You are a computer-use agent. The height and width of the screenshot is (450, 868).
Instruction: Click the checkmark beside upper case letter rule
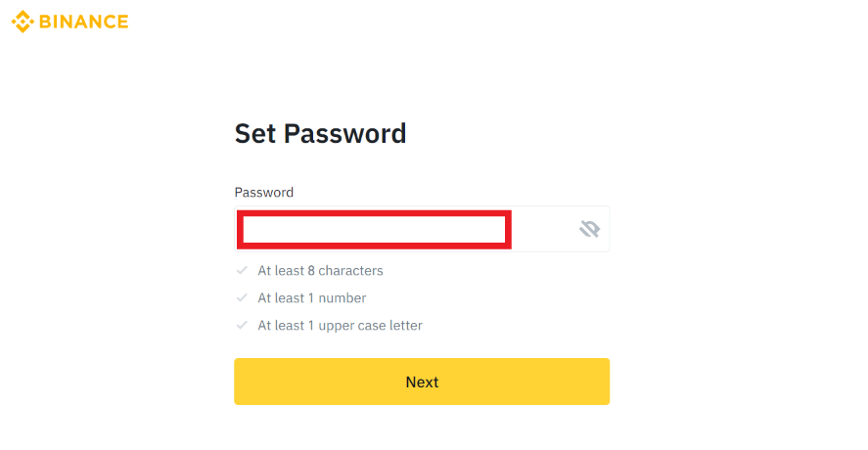[242, 325]
